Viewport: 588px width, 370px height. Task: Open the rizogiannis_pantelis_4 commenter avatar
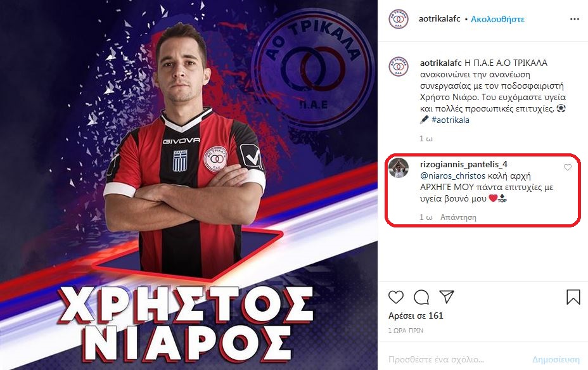[x=399, y=168]
